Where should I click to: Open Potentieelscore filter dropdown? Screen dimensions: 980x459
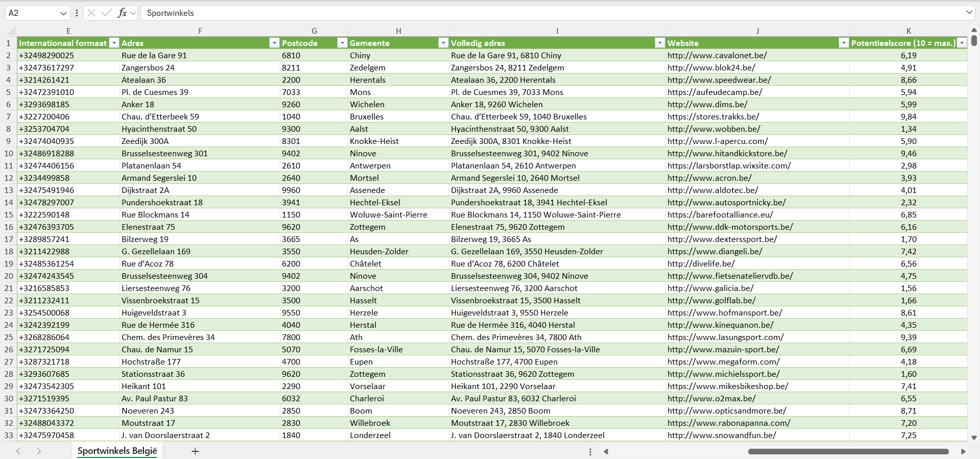962,43
